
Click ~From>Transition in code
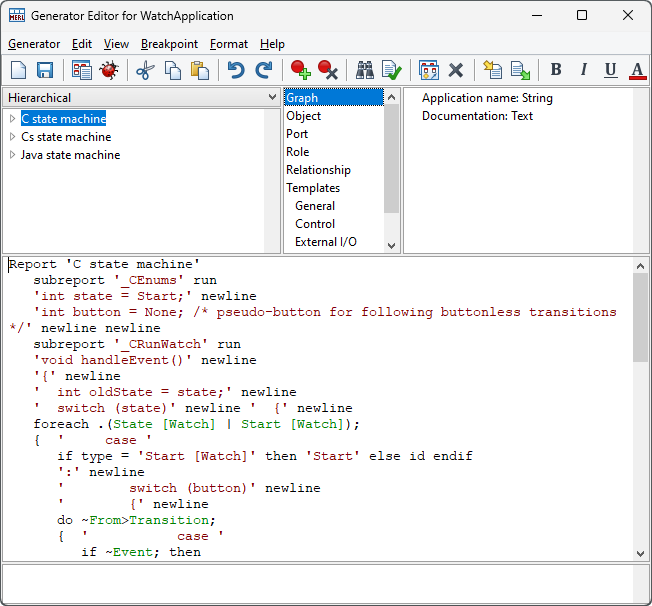(x=148, y=520)
